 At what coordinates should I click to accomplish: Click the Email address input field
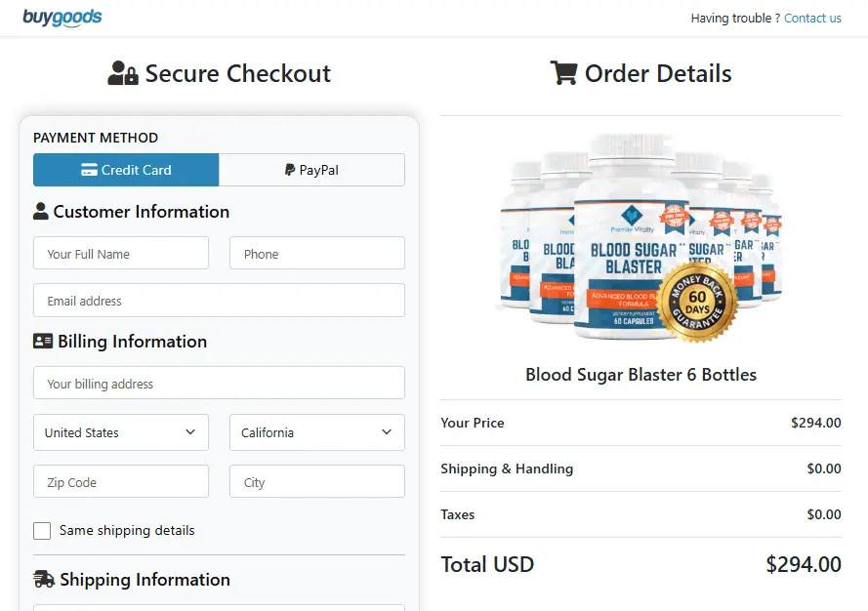tap(219, 300)
